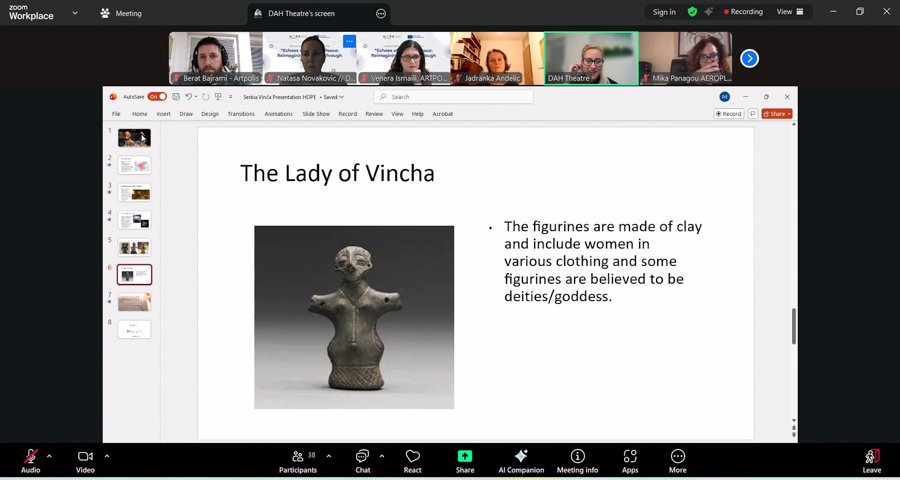The image size is (900, 480).
Task: Open the AI Companion
Action: 521,460
